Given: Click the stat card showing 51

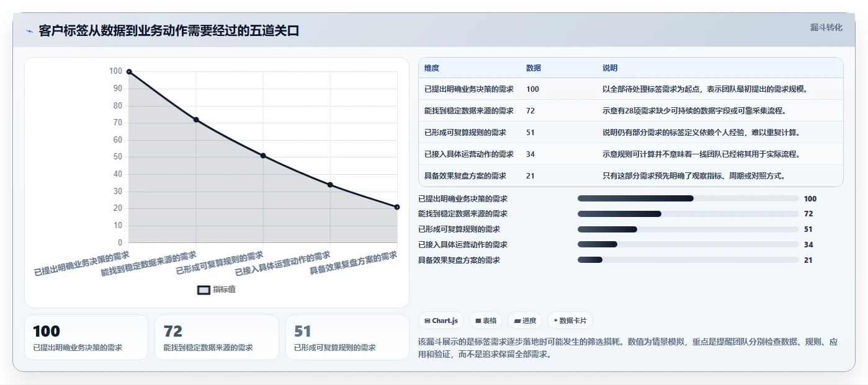Looking at the screenshot, I should (347, 337).
